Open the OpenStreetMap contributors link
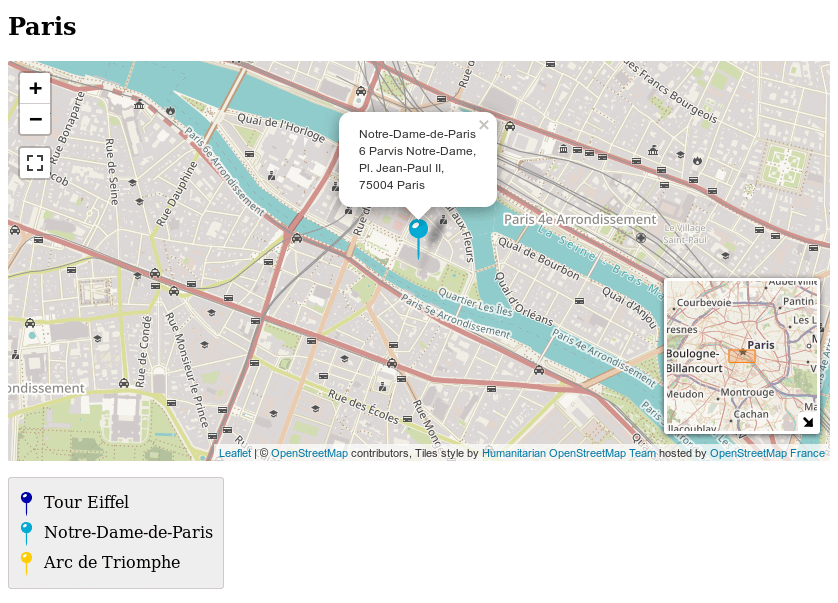This screenshot has width=838, height=603. pos(309,453)
